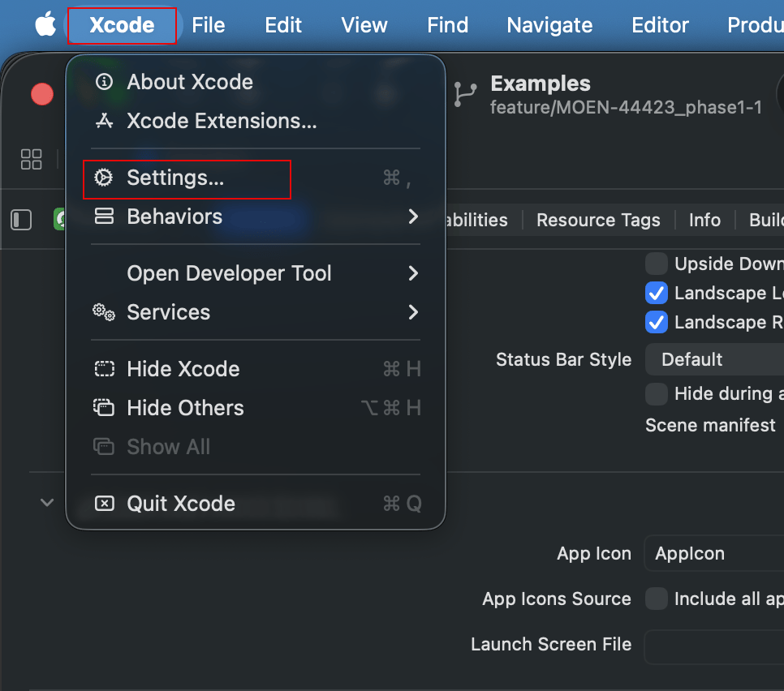The image size is (784, 691).
Task: Switch to the Info tab
Action: coord(704,221)
